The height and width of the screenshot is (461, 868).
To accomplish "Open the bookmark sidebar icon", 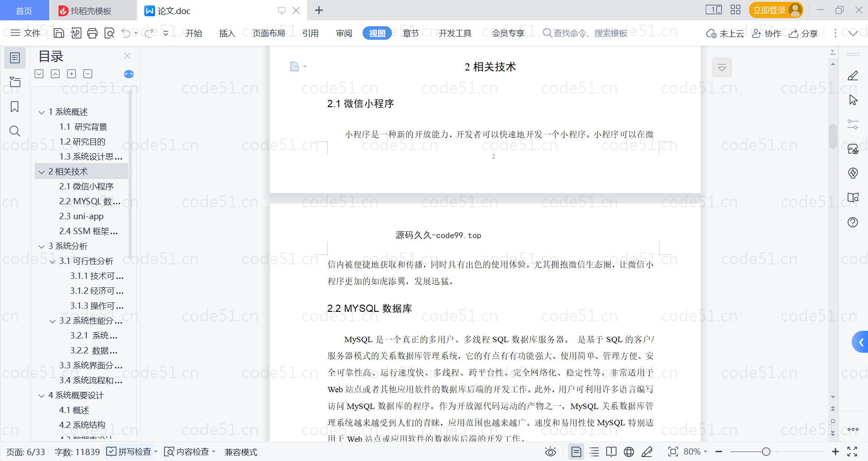I will click(15, 107).
